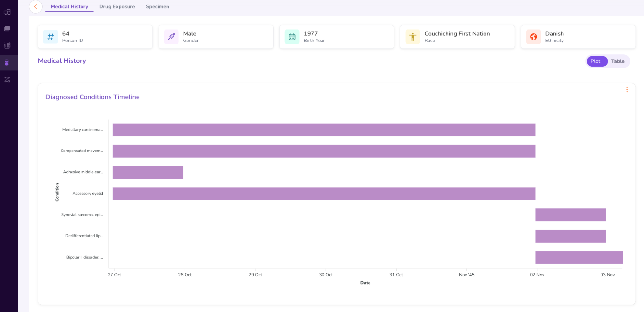
Task: Switch to the Specimen tab
Action: (x=157, y=6)
